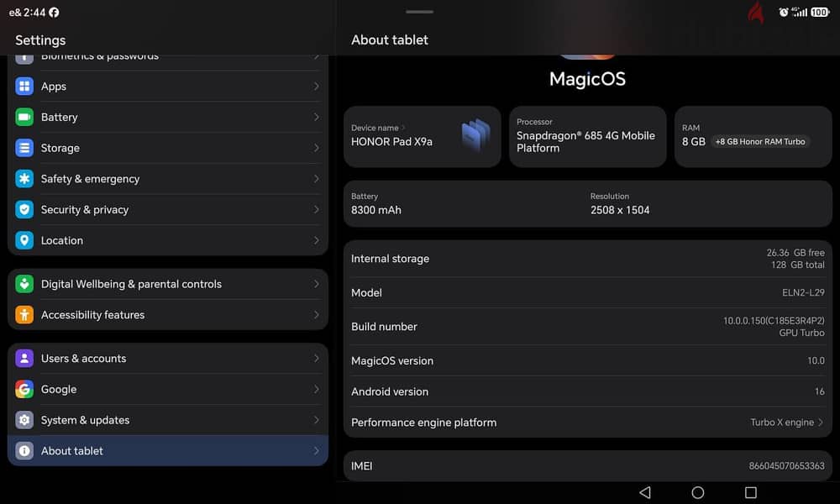Select Battery in settings list
Image resolution: width=840 pixels, height=504 pixels.
pyautogui.click(x=168, y=117)
